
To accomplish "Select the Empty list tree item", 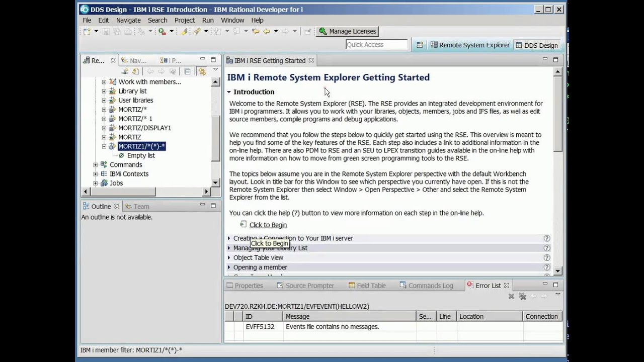I will tap(141, 155).
